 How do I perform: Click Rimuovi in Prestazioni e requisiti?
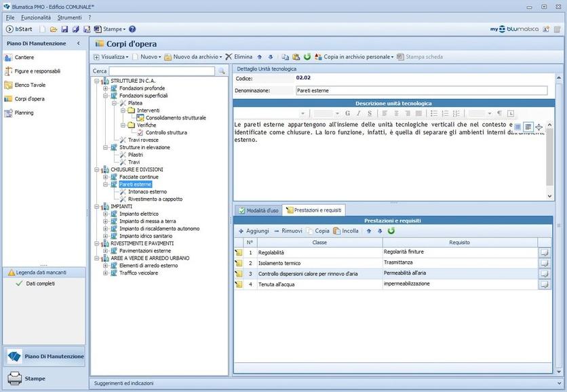click(288, 231)
